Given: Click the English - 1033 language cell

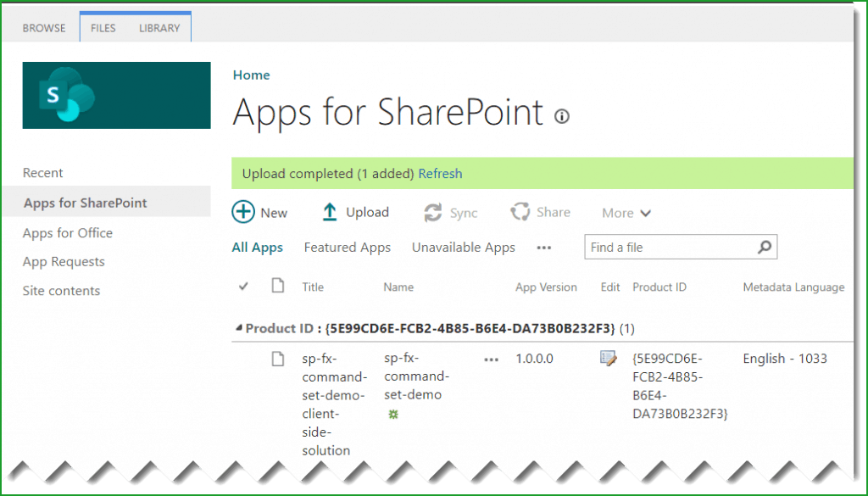Looking at the screenshot, I should pos(785,359).
